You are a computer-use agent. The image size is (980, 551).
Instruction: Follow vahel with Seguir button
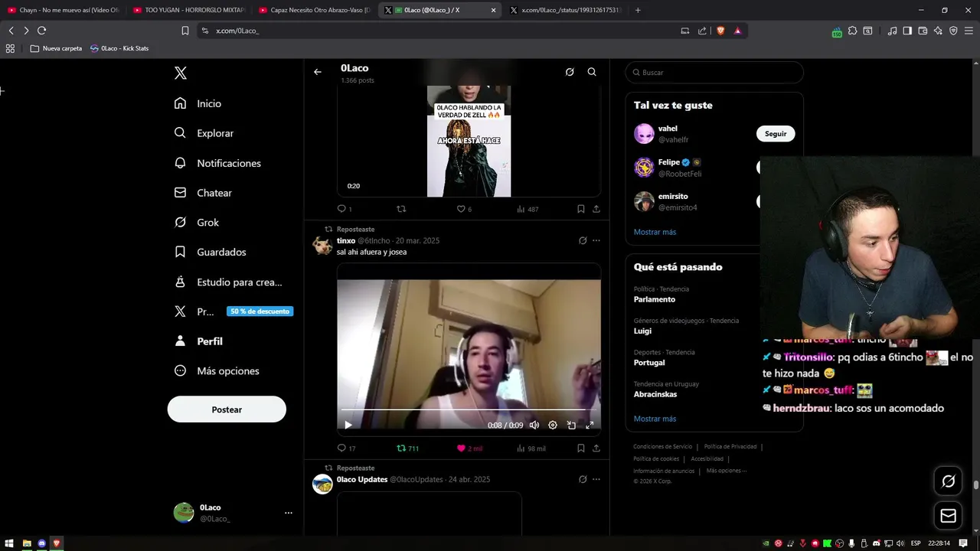pyautogui.click(x=776, y=134)
